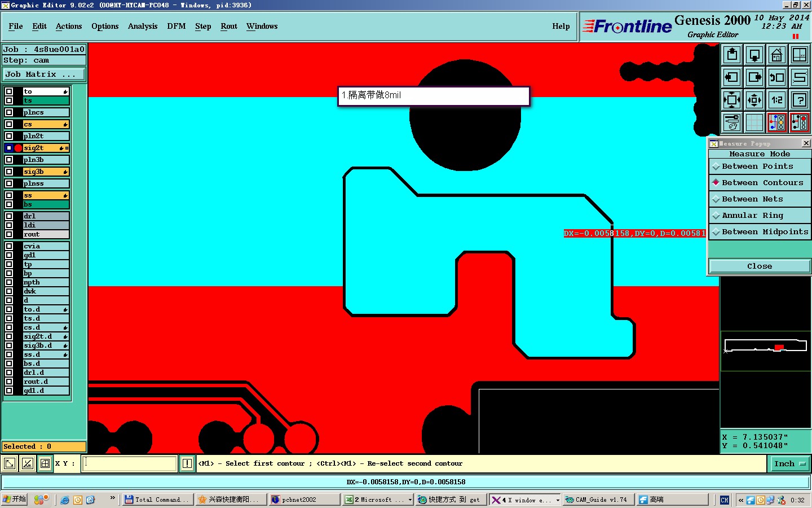
Task: Open the XY window layout icon
Action: pyautogui.click(x=800, y=55)
